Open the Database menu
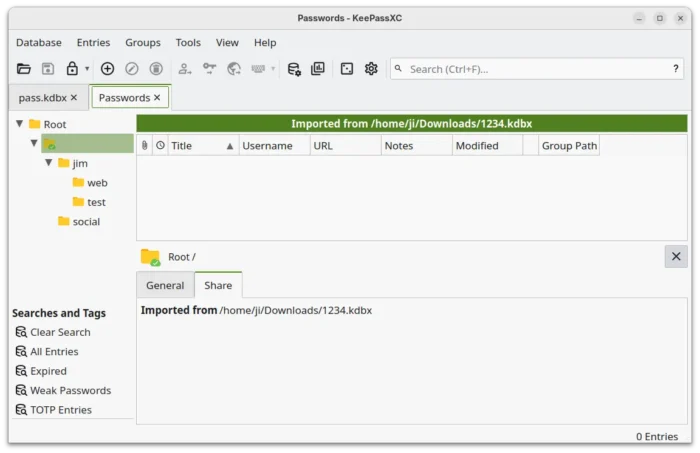Image resolution: width=700 pixels, height=453 pixels. pyautogui.click(x=39, y=43)
